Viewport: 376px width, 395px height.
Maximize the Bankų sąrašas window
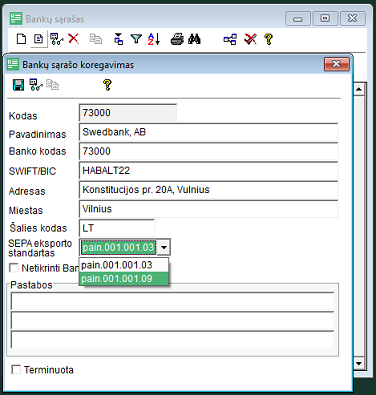click(x=325, y=18)
